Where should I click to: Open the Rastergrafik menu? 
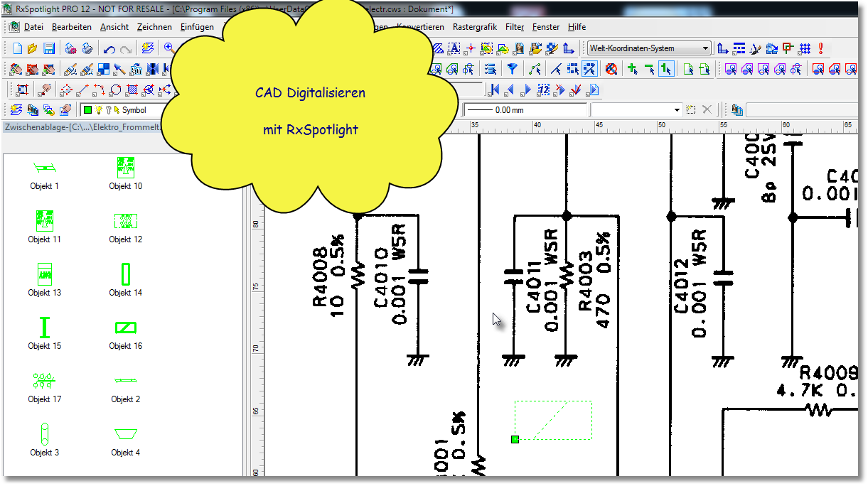point(474,27)
